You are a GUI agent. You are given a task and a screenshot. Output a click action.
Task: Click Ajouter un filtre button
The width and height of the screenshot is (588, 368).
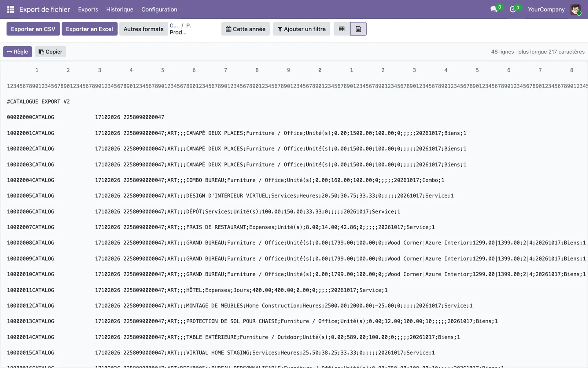coord(302,29)
